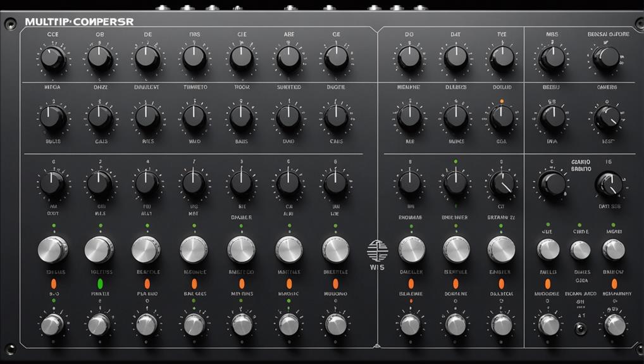Click the DAT knob in the top row

tap(455, 58)
